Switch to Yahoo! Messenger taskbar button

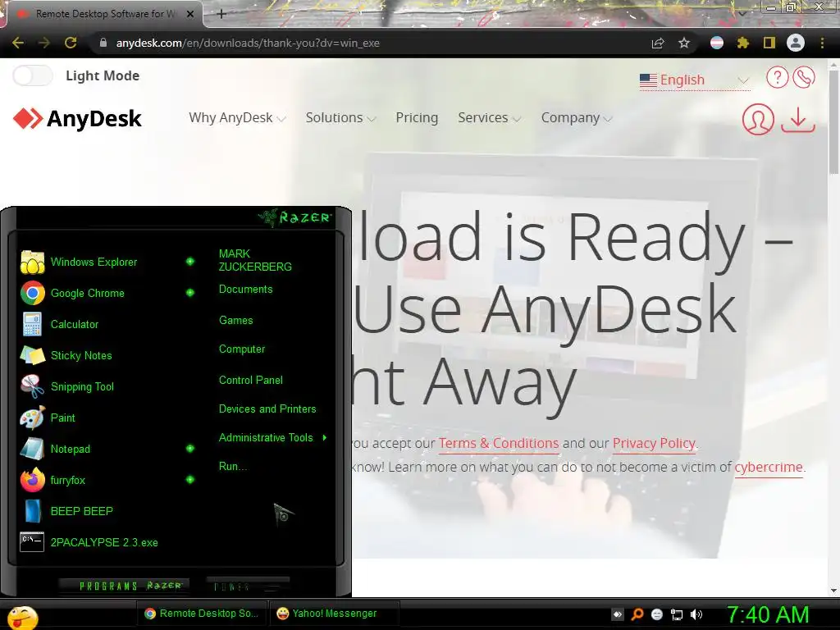[335, 614]
